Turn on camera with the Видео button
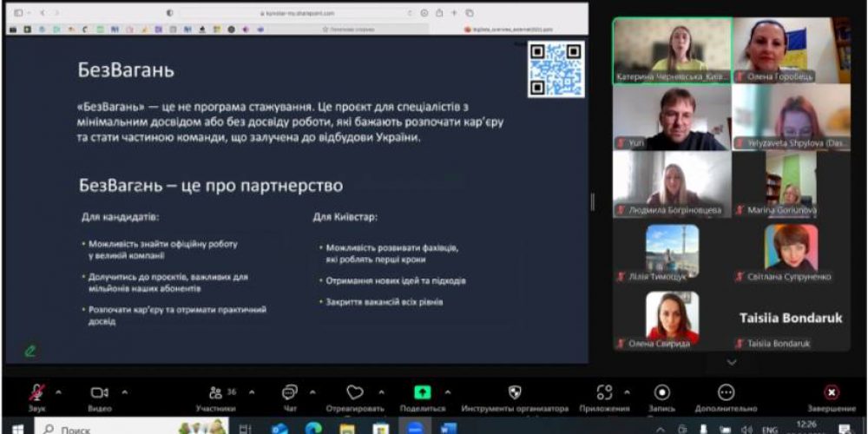868x434 pixels. pyautogui.click(x=100, y=393)
